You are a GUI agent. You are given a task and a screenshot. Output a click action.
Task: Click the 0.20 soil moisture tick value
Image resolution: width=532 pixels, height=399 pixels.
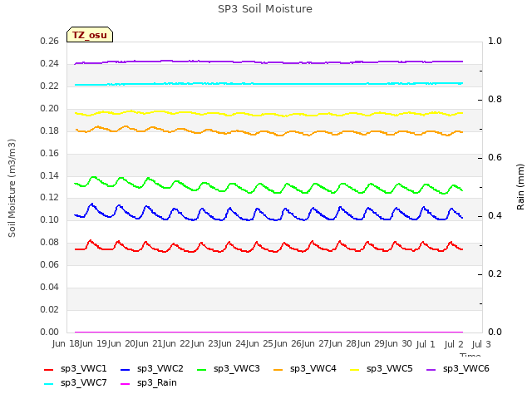coord(50,109)
